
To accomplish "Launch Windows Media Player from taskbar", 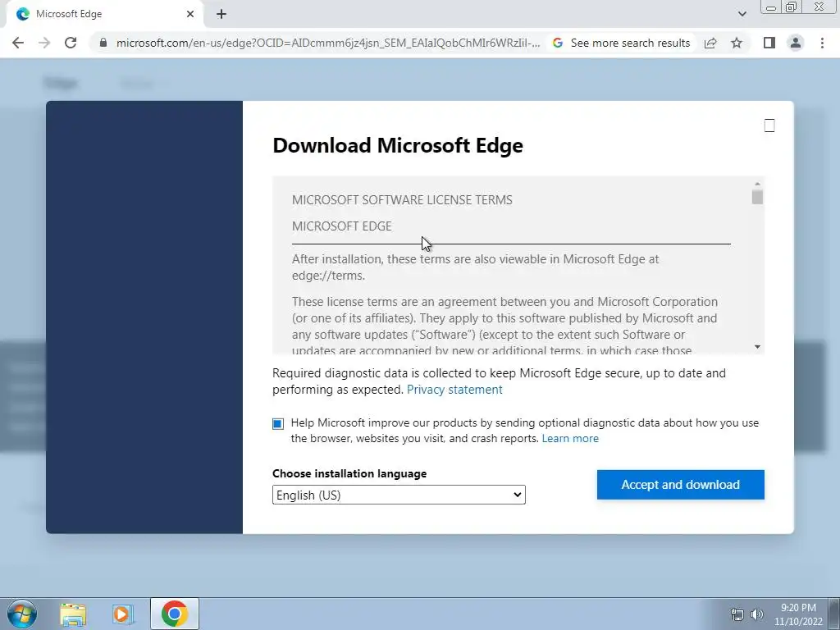I will 123,614.
